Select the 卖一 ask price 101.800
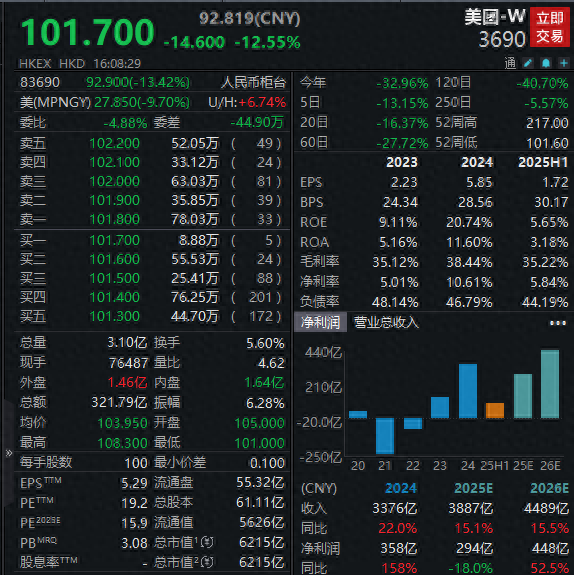 (x=114, y=219)
